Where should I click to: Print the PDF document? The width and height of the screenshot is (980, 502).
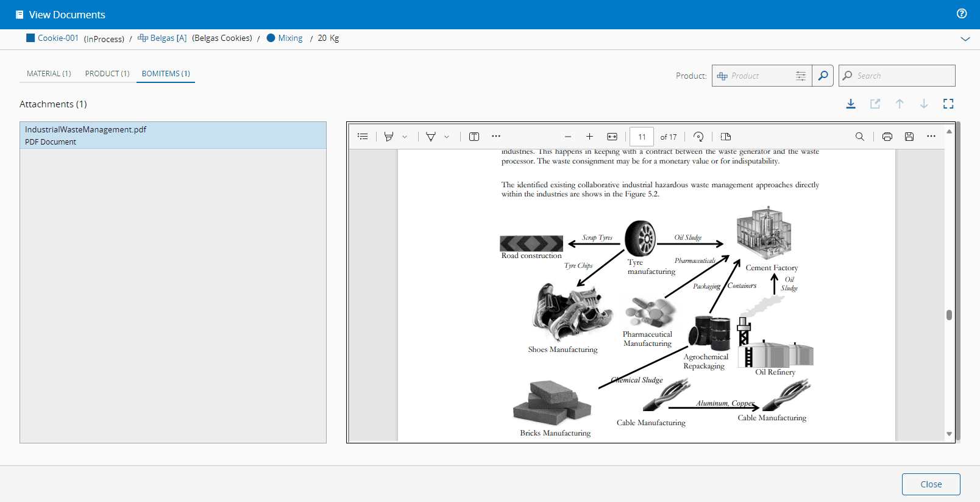[x=887, y=137]
